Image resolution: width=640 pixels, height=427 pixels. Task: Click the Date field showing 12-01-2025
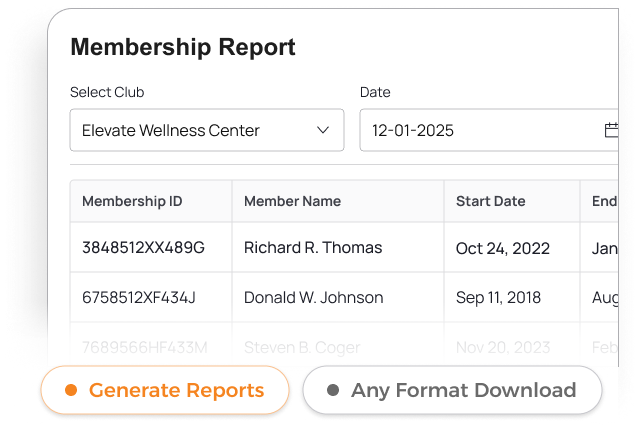tap(480, 130)
